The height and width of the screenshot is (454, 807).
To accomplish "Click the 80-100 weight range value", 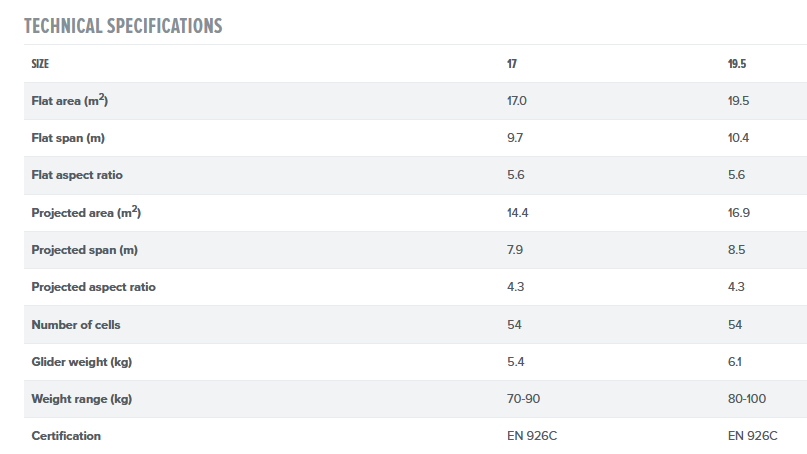I will 747,399.
